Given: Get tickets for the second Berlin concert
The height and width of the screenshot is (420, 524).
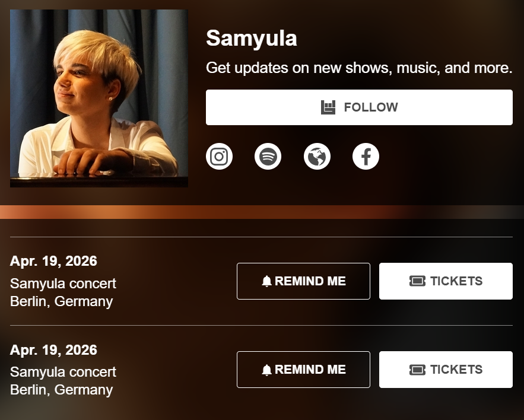Looking at the screenshot, I should coord(446,370).
